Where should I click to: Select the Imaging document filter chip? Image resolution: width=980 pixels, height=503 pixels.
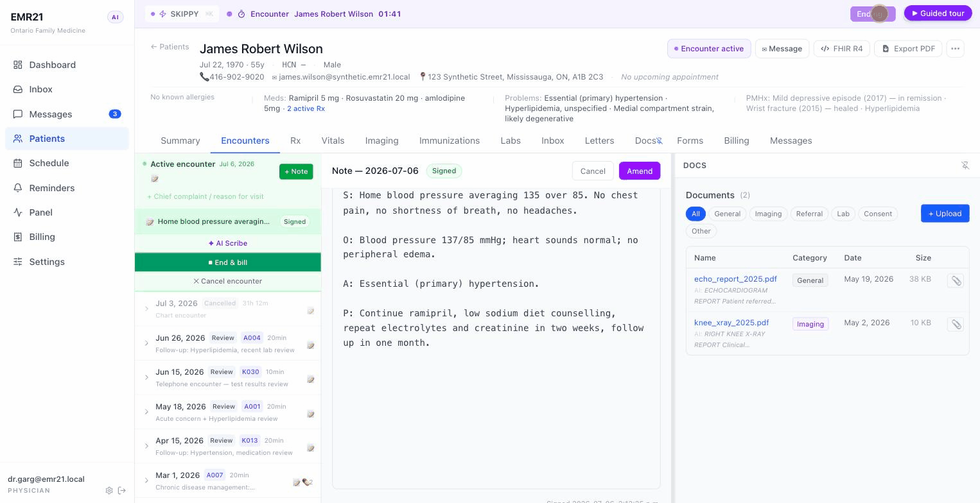tap(768, 214)
